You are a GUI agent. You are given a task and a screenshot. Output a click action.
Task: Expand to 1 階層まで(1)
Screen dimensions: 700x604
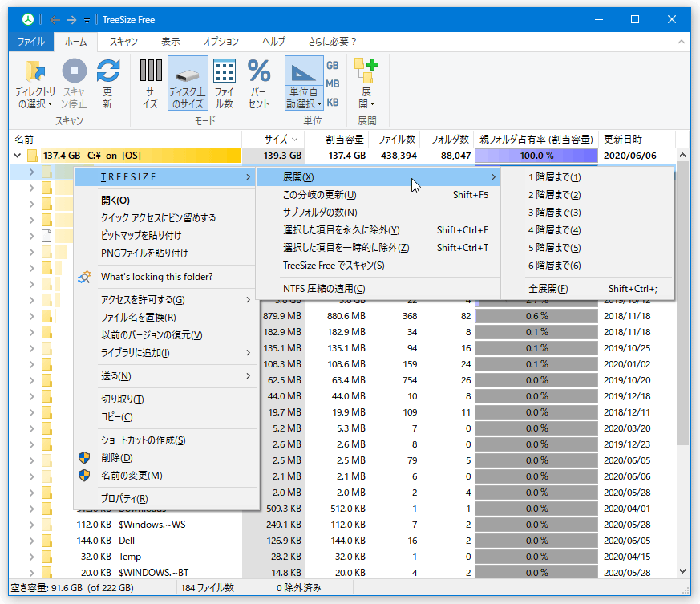pyautogui.click(x=587, y=177)
